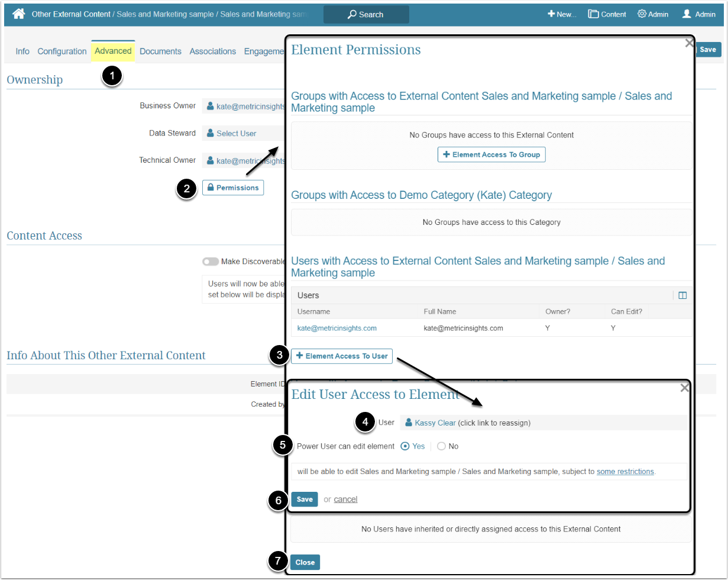
Task: Switch to the Info tab
Action: (22, 51)
